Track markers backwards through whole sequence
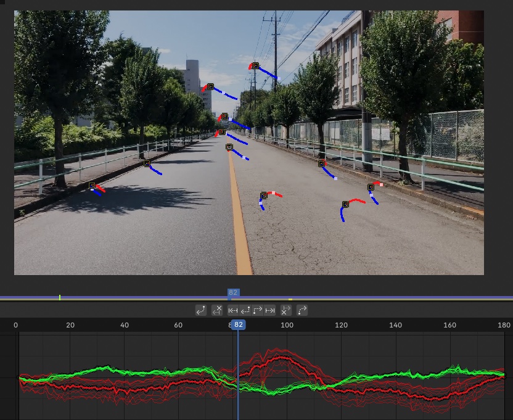 click(233, 310)
